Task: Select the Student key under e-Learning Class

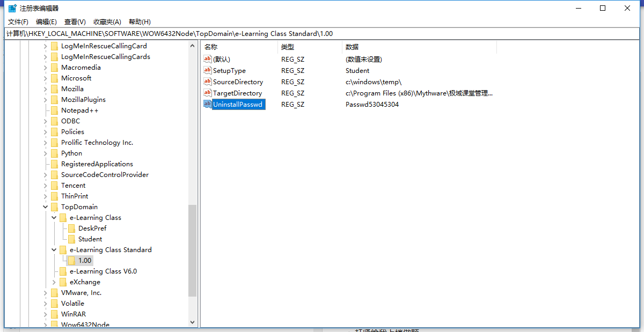Action: [x=90, y=239]
